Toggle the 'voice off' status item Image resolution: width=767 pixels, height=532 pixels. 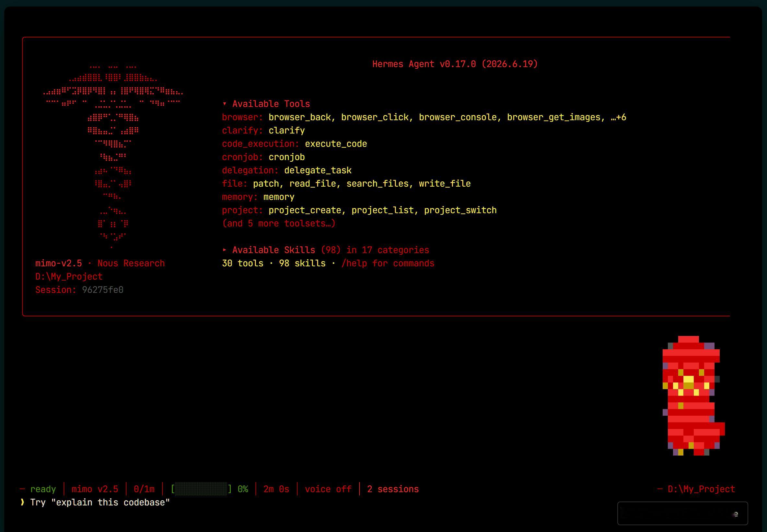(328, 489)
